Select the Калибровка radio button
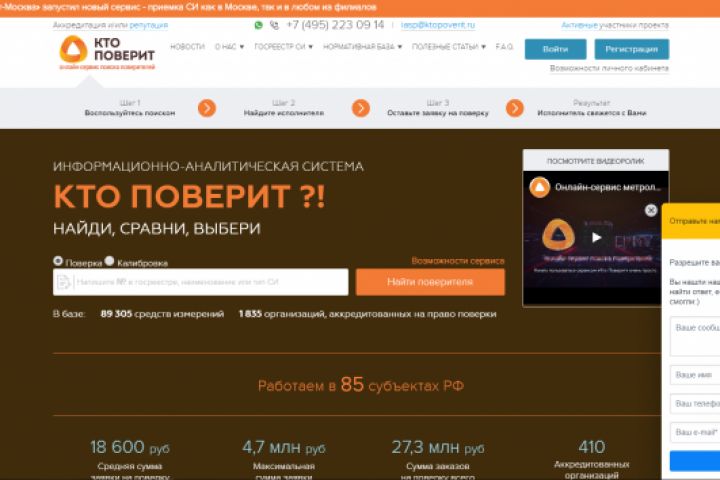 click(x=109, y=261)
